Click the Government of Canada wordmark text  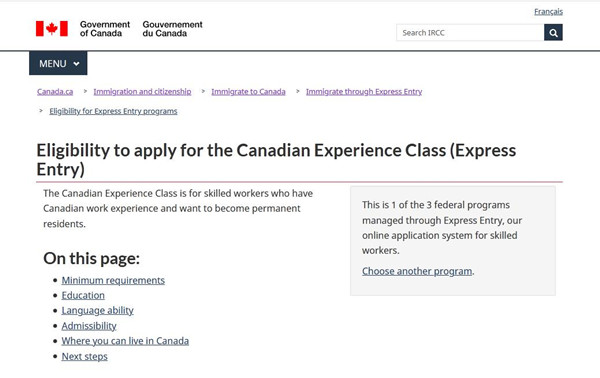pos(105,29)
